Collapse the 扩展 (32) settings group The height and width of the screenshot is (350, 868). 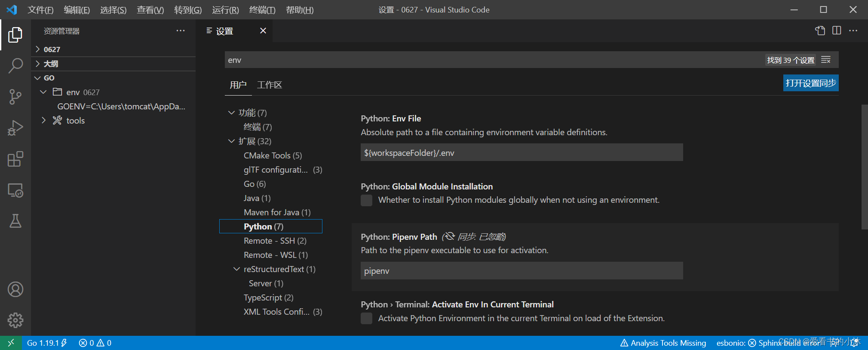[231, 141]
